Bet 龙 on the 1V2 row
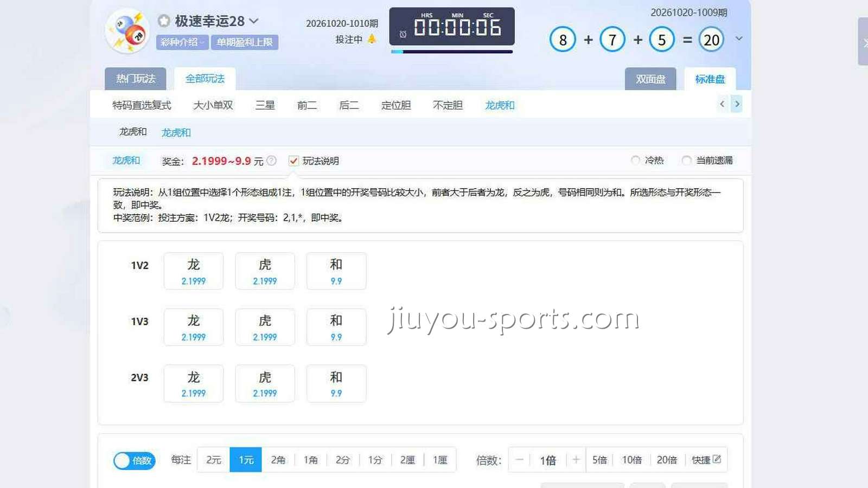 tap(194, 271)
